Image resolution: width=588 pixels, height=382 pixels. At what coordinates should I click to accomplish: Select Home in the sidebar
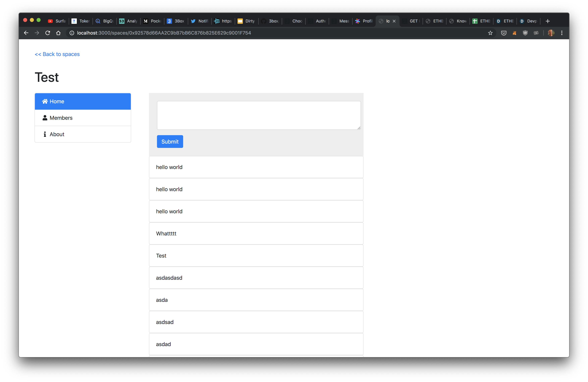click(x=83, y=101)
